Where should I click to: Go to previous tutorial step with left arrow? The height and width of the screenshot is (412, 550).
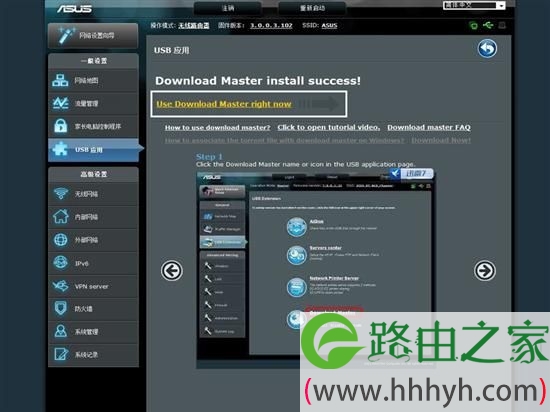[172, 270]
